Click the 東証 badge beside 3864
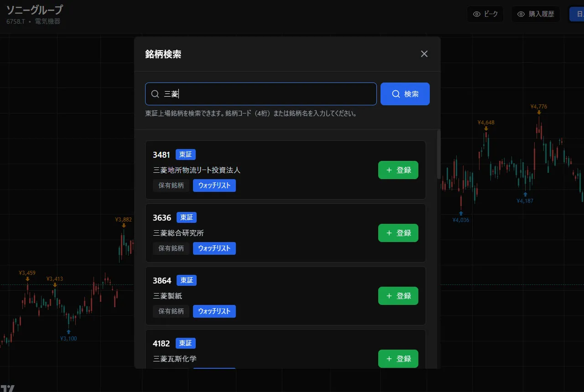The image size is (584, 392). 187,280
